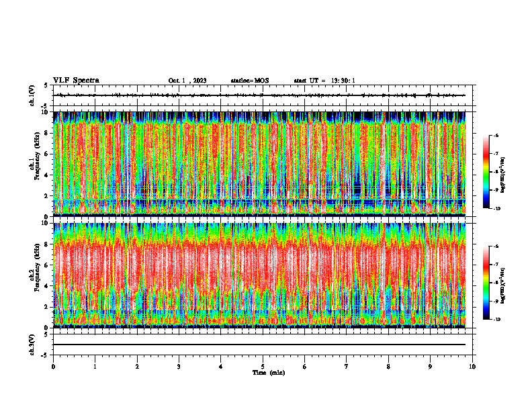This screenshot has width=532, height=411.
Task: Click the "VLF Spectra" plot title
Action: (x=76, y=81)
